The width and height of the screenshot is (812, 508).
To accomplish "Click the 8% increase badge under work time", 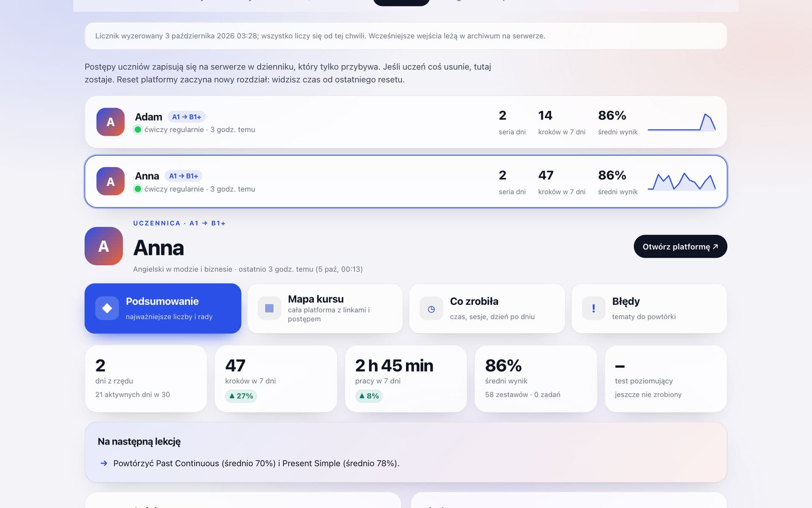I will click(369, 396).
